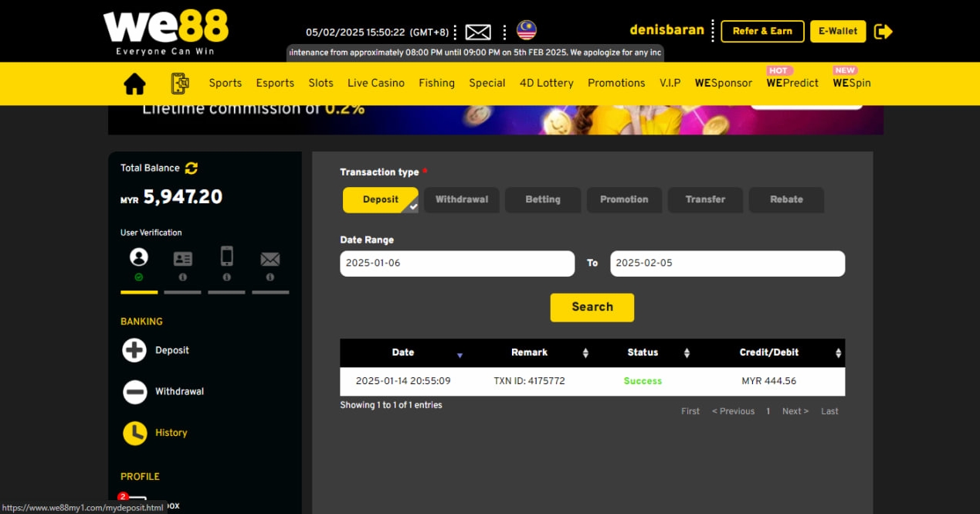Open the Sports menu
This screenshot has height=514, width=980.
click(x=226, y=83)
